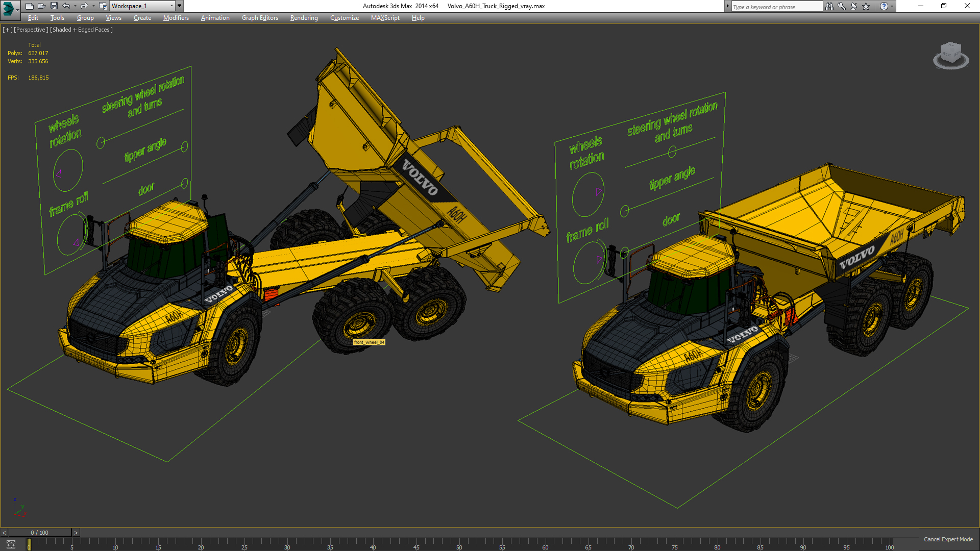Click the Redo arrow icon
The image size is (980, 551).
coord(84,6)
